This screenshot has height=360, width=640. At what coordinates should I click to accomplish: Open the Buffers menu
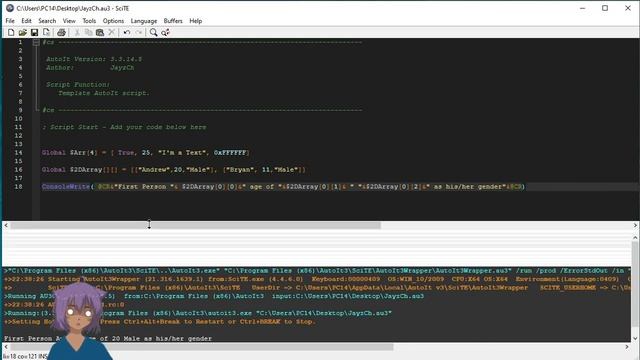pos(173,21)
